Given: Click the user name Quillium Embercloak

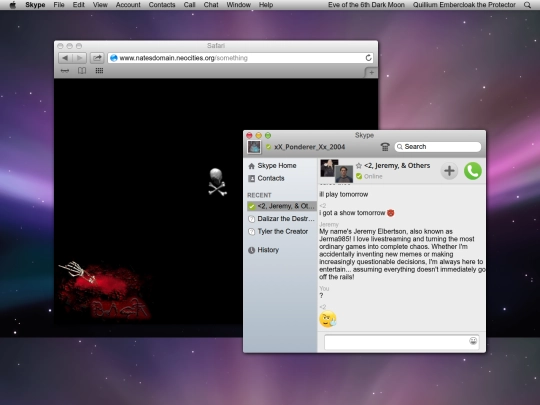Looking at the screenshot, I should click(x=464, y=5).
